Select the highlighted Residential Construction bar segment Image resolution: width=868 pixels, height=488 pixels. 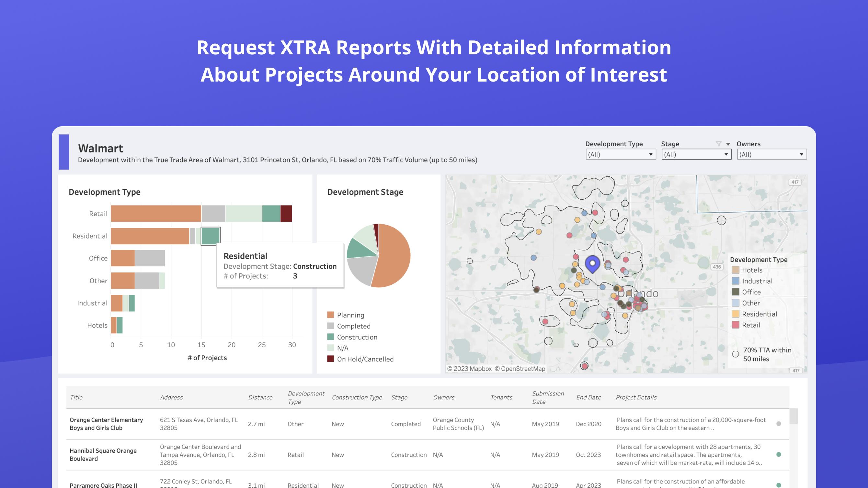[x=211, y=236]
